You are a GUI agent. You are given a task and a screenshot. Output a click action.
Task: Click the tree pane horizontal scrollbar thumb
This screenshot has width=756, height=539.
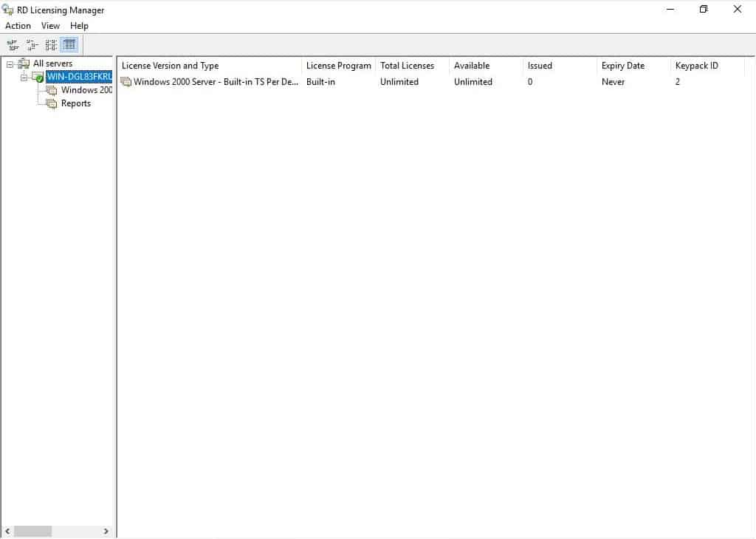tap(32, 532)
